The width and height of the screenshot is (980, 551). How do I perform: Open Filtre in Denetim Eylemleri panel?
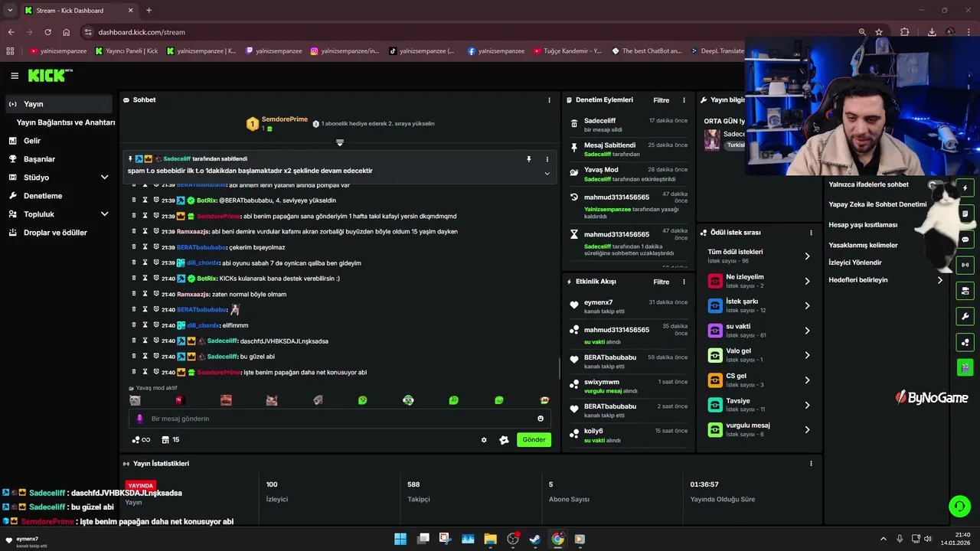661,100
